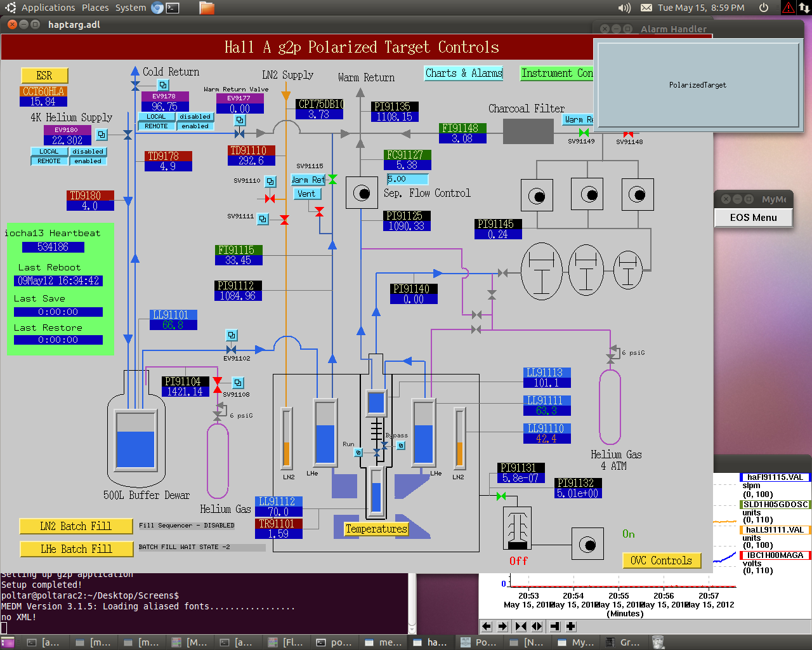Click the Warm Re button beside Charcoal Filter
This screenshot has width=812, height=650.
pyautogui.click(x=579, y=119)
